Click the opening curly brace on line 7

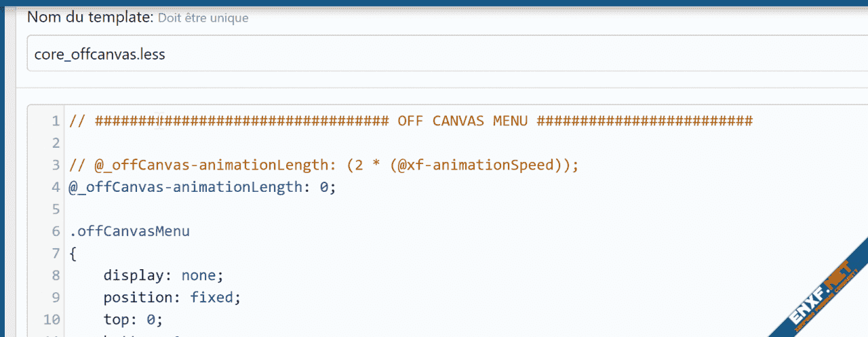(x=73, y=254)
